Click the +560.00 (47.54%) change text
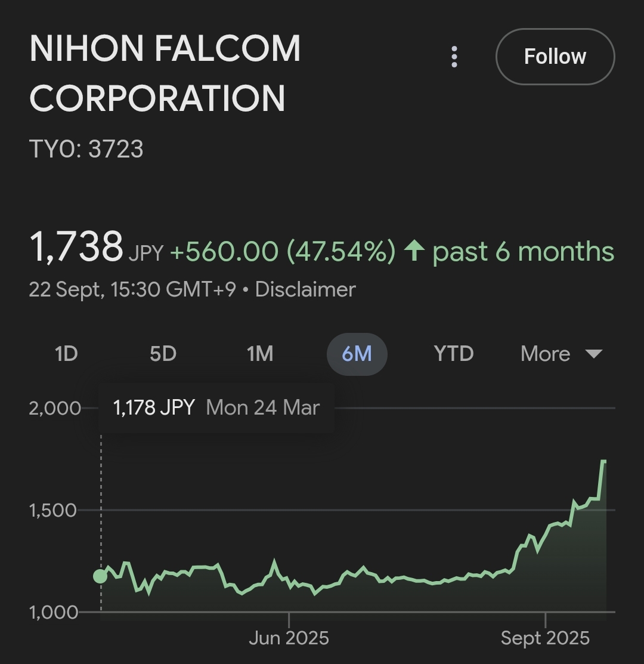 (283, 252)
